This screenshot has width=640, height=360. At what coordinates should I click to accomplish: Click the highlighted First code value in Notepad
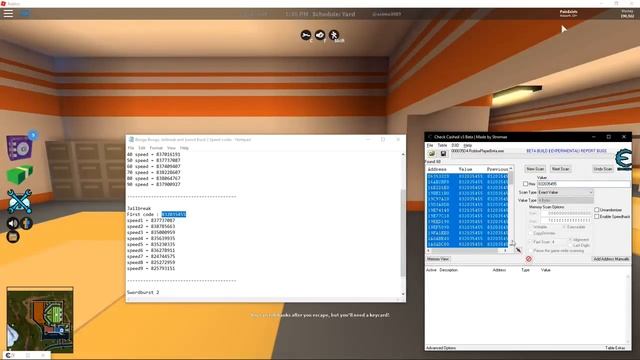tap(173, 214)
